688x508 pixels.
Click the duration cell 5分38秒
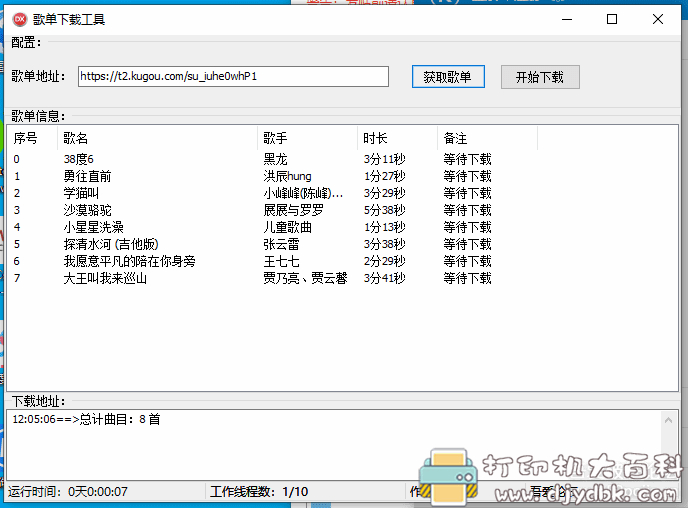pos(384,210)
